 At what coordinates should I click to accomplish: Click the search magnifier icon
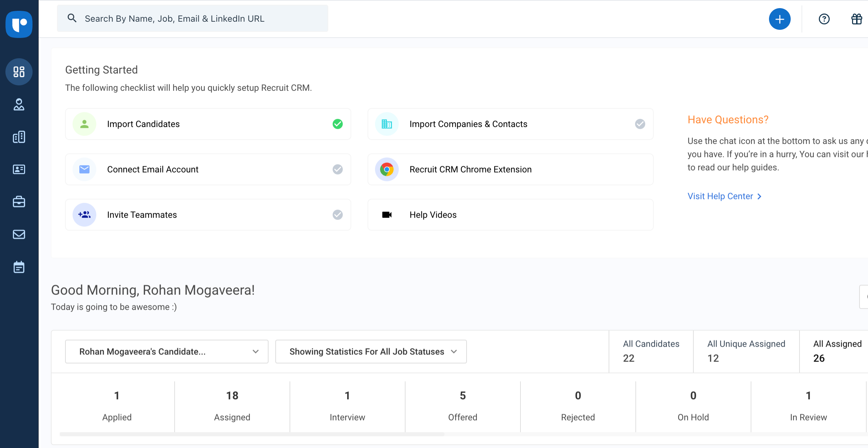pos(72,18)
